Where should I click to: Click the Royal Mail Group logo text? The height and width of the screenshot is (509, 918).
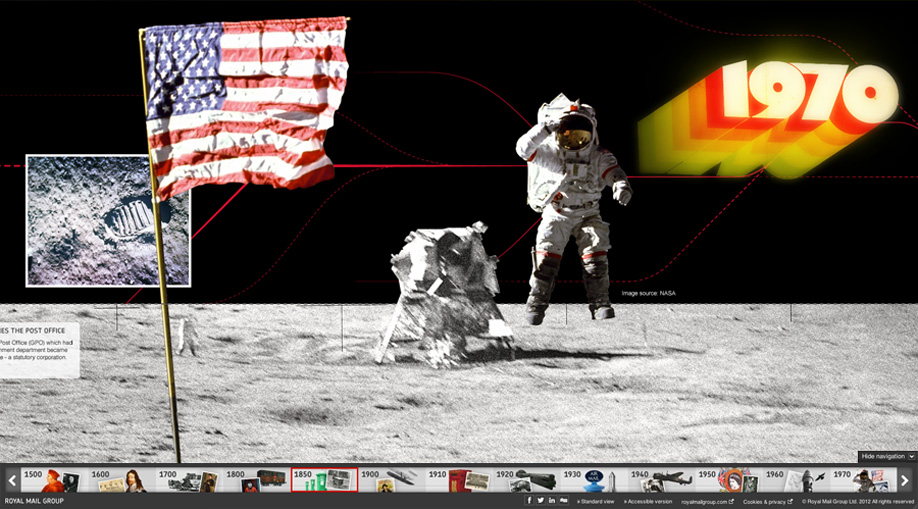click(34, 501)
